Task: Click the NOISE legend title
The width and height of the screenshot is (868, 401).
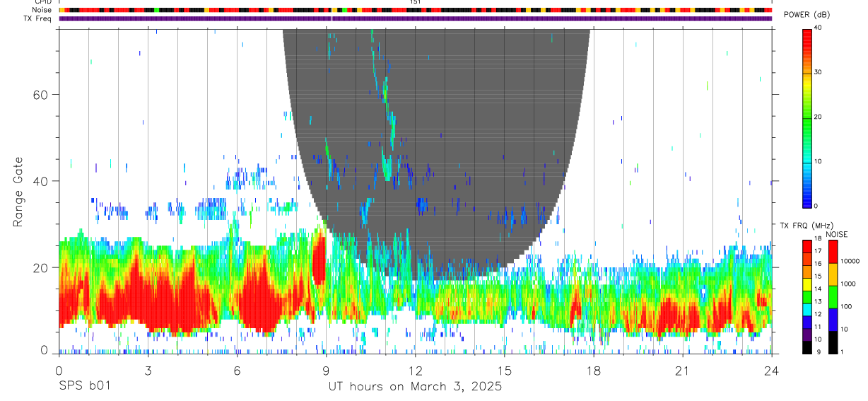Action: tap(836, 234)
